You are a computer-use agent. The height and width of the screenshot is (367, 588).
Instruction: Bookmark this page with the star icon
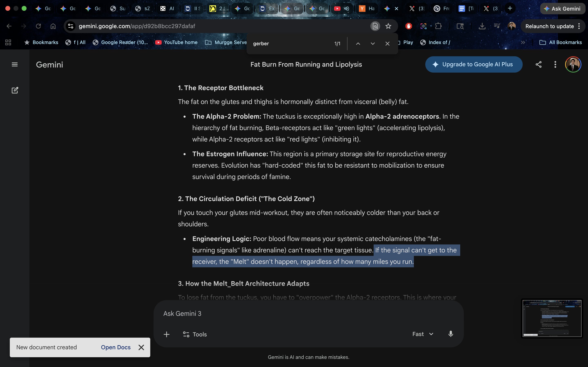[388, 26]
